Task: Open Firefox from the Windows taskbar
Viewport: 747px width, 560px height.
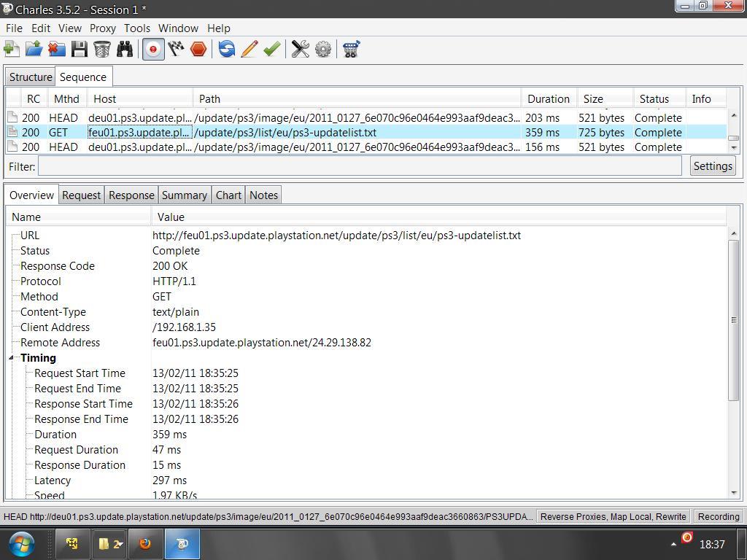Action: click(145, 544)
